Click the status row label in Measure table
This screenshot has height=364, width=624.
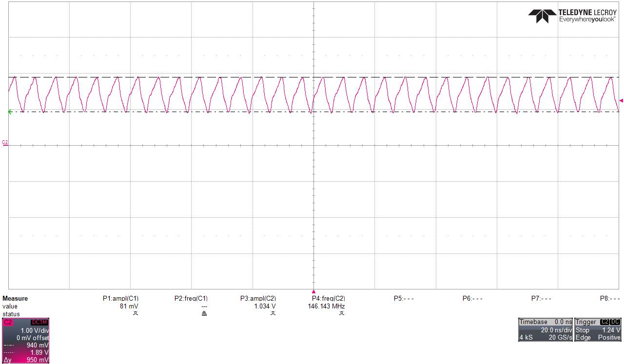point(11,314)
